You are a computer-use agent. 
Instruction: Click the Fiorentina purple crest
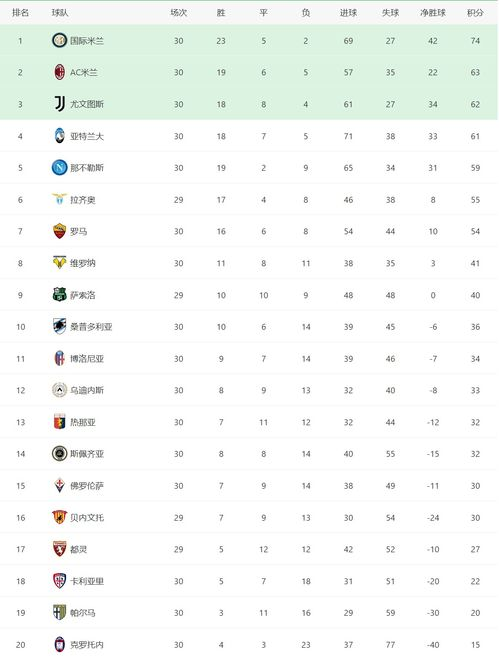click(x=59, y=485)
